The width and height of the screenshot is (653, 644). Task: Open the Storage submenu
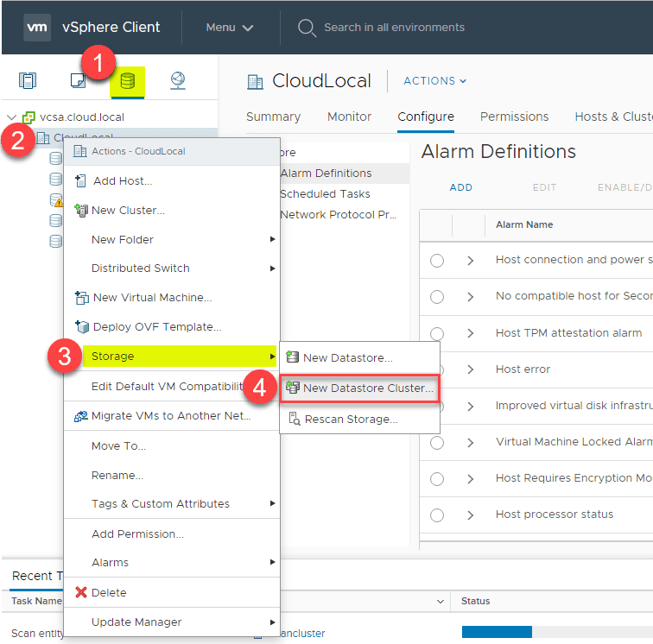[180, 357]
